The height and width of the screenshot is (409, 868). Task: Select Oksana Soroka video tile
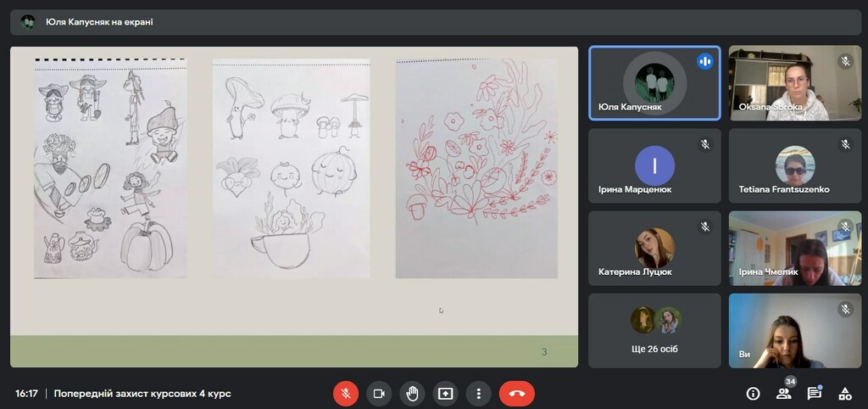tap(795, 83)
